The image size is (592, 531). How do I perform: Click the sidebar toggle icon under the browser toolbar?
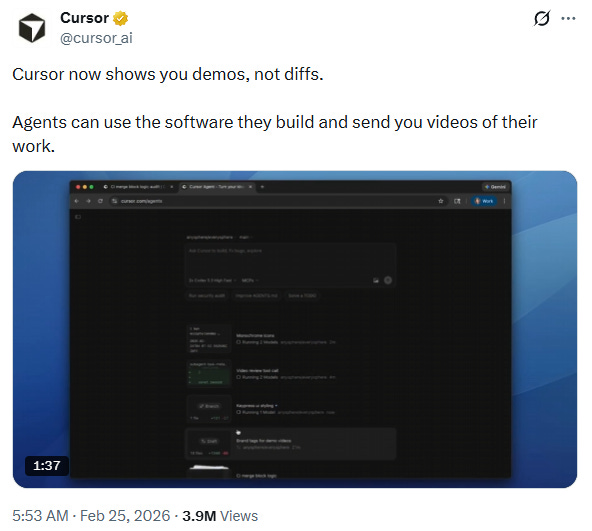(x=78, y=217)
